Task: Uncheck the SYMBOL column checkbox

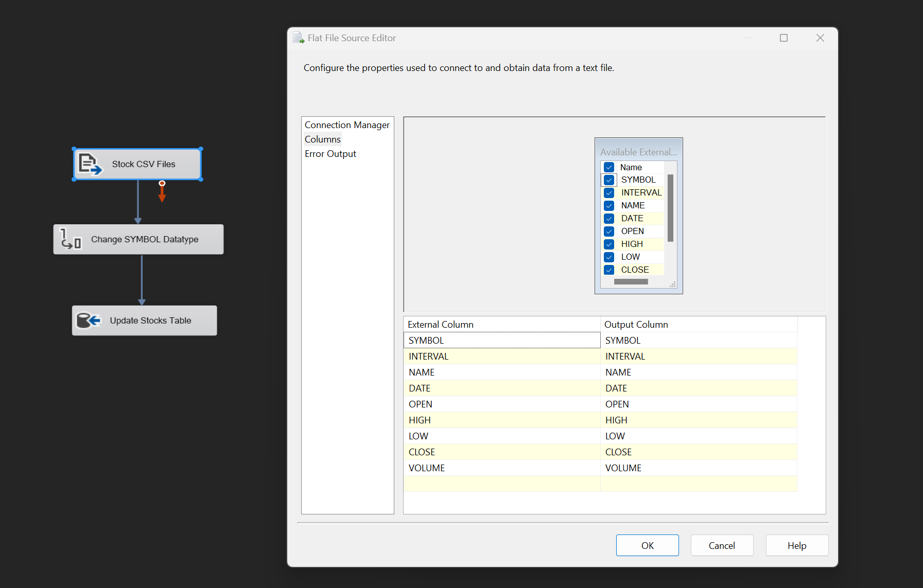Action: pos(609,180)
